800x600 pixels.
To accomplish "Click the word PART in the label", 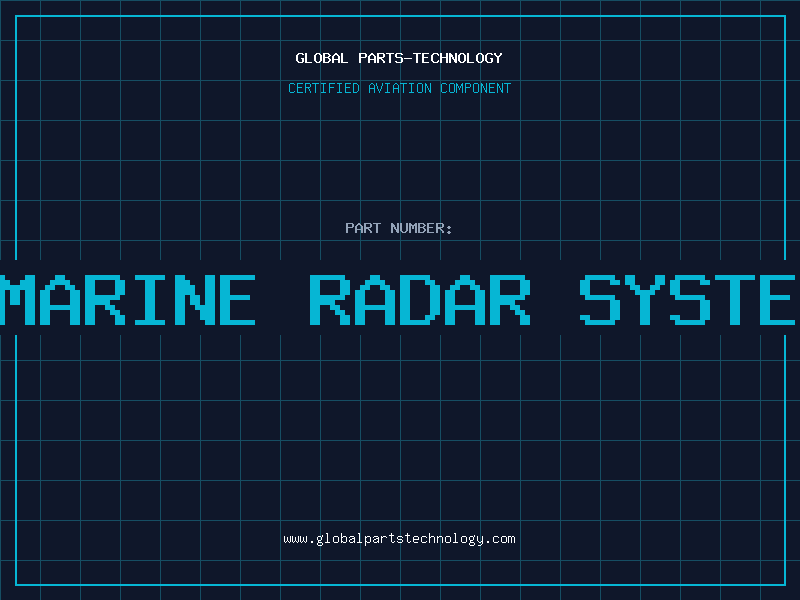I will coord(364,229).
